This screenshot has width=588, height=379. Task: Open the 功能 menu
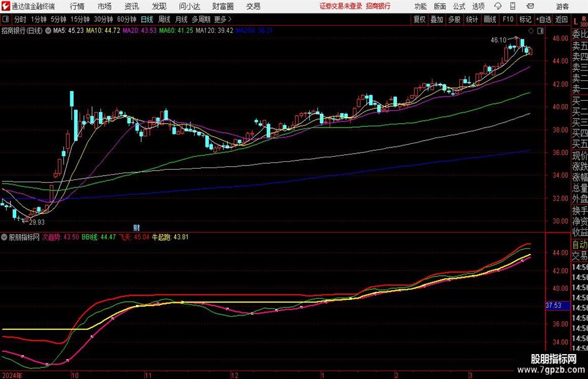click(x=421, y=6)
